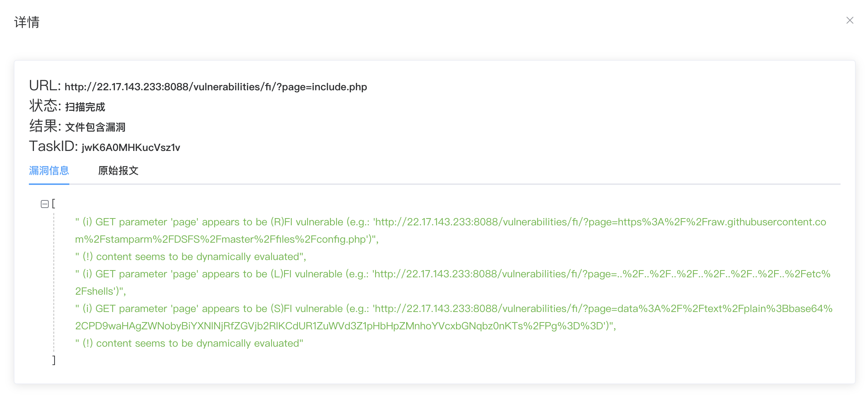Close the 详情 details dialog
868x403 pixels.
(850, 20)
